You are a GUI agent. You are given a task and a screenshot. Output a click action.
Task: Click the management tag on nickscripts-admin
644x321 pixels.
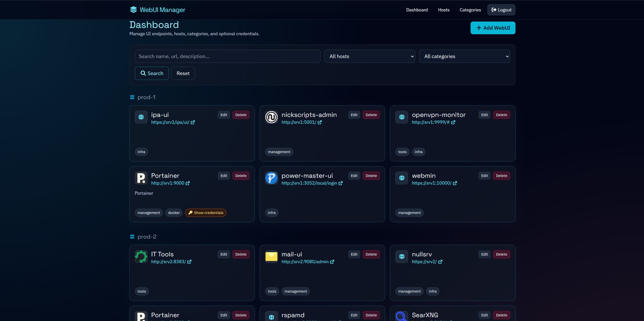(x=279, y=152)
